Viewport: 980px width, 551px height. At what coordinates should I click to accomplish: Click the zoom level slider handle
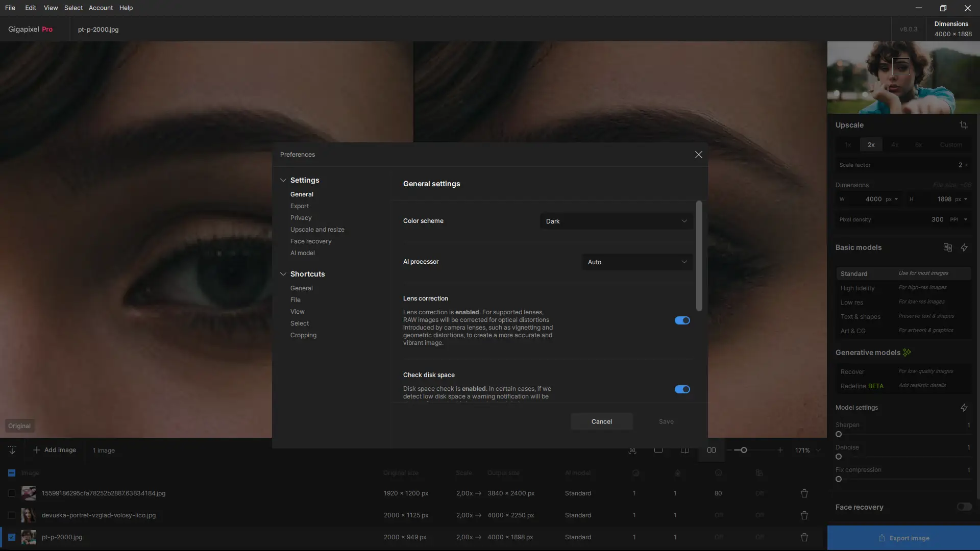click(x=744, y=450)
